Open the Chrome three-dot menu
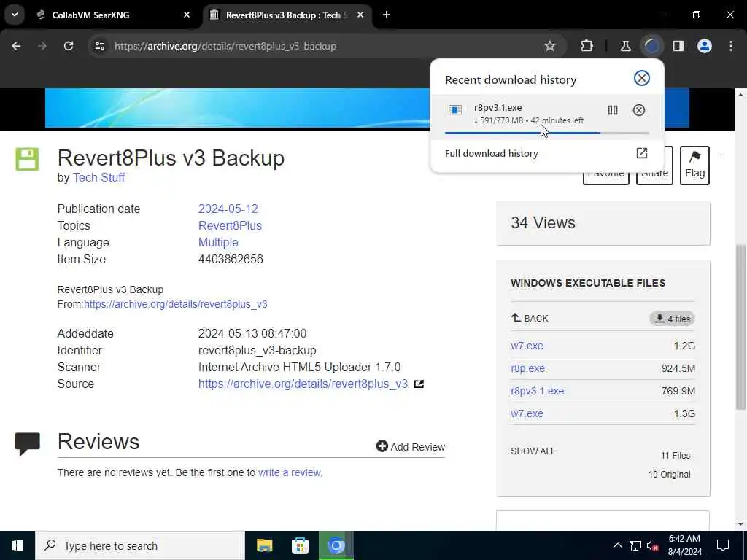The width and height of the screenshot is (747, 560). [731, 46]
